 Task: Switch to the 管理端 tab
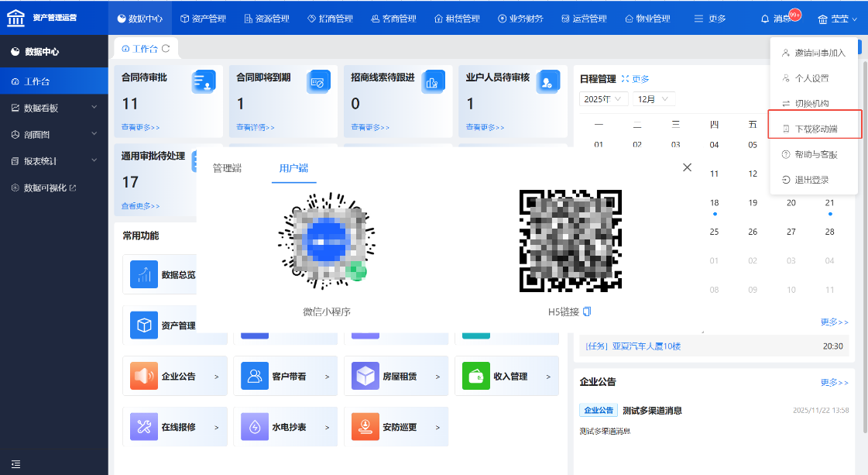[228, 168]
